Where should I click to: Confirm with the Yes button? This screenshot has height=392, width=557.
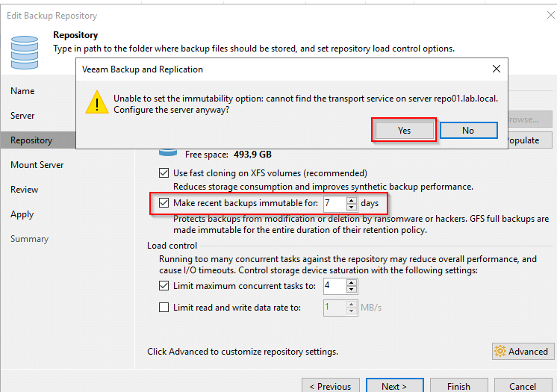coord(404,131)
